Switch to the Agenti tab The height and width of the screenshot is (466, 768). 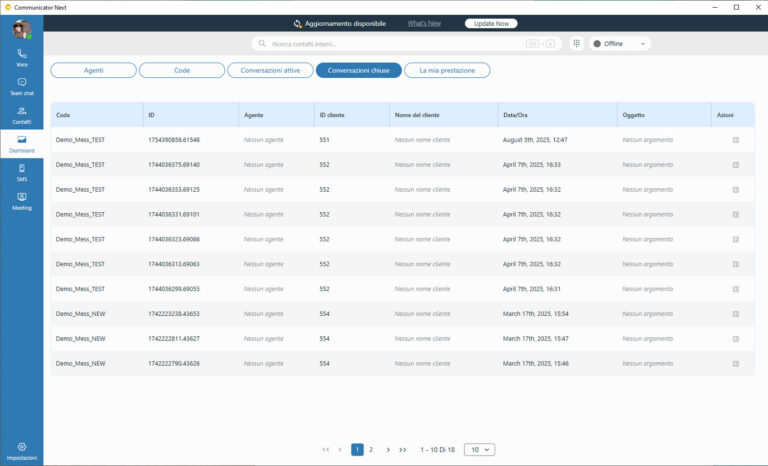(x=94, y=71)
